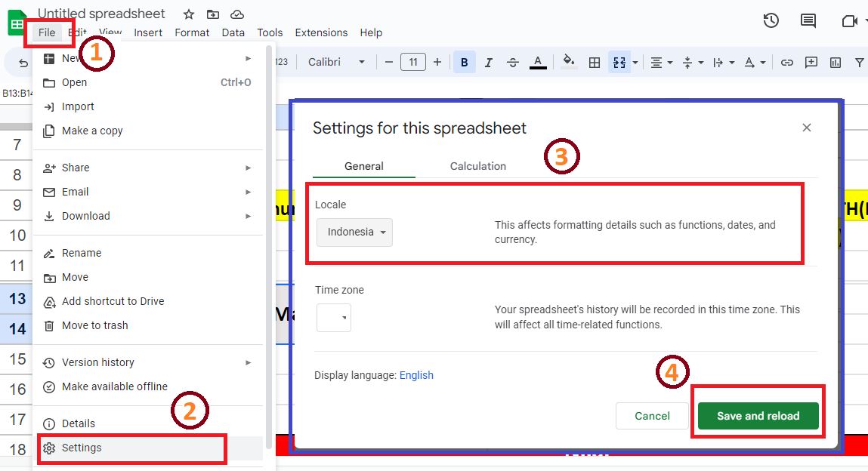Expand merge cells dropdown arrow
Viewport: 868px width, 471px height.
click(635, 63)
